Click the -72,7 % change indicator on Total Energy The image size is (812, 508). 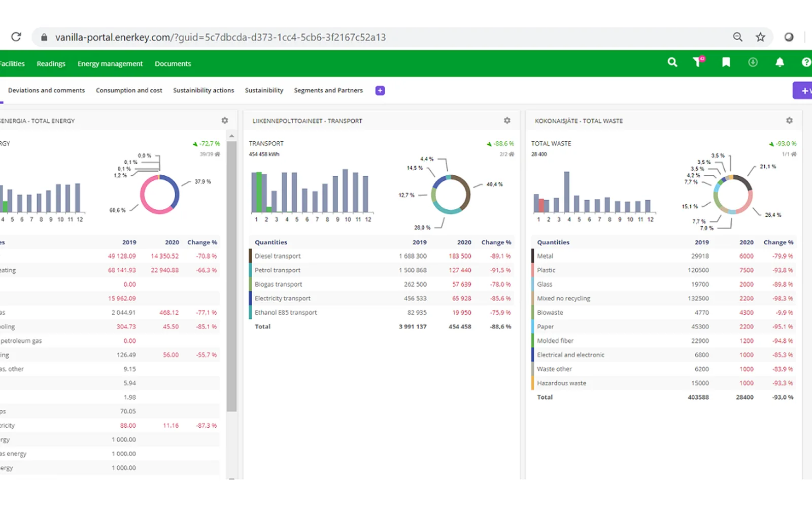[206, 144]
